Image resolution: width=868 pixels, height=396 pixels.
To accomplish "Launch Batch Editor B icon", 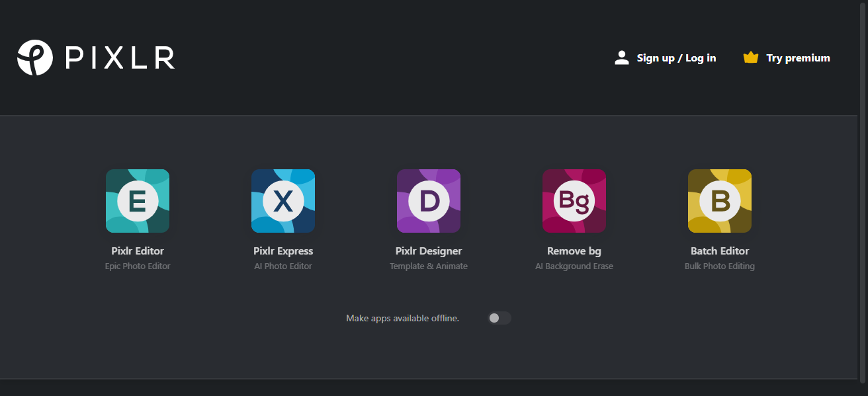I will 720,201.
